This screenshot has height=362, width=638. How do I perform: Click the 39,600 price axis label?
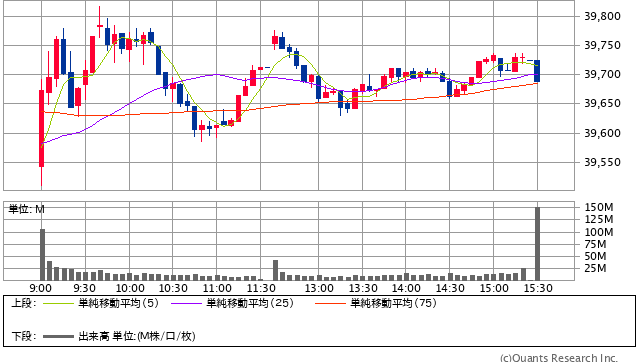coord(602,133)
